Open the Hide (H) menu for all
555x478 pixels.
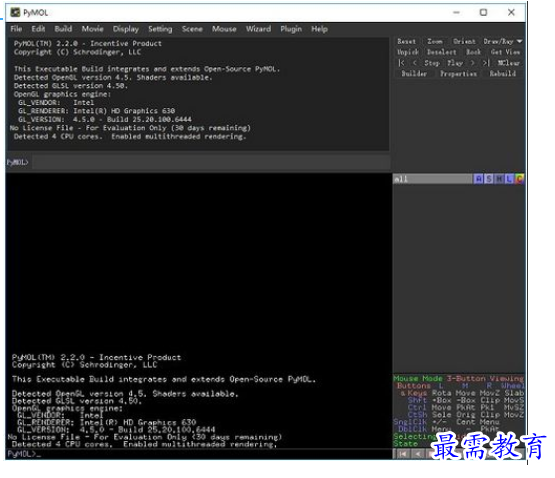pos(499,179)
